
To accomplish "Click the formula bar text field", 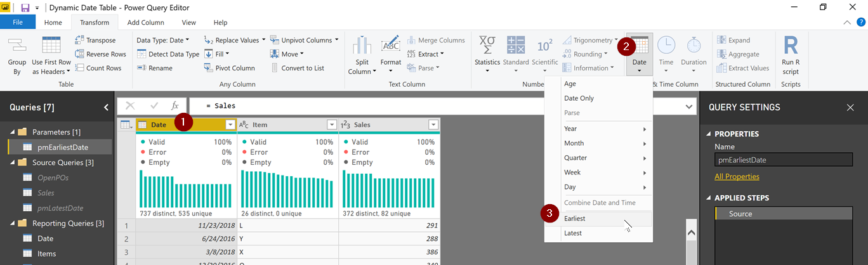I will point(435,106).
